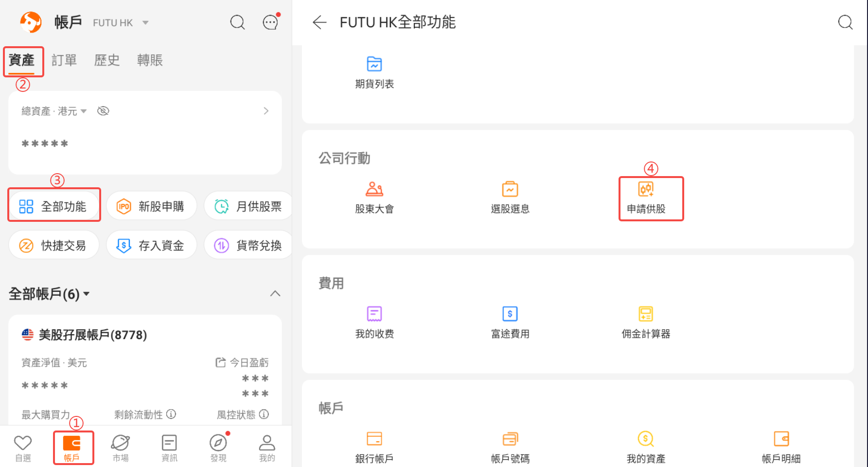Open 選股選息 dividend election icon
This screenshot has width=868, height=467.
coord(510,189)
